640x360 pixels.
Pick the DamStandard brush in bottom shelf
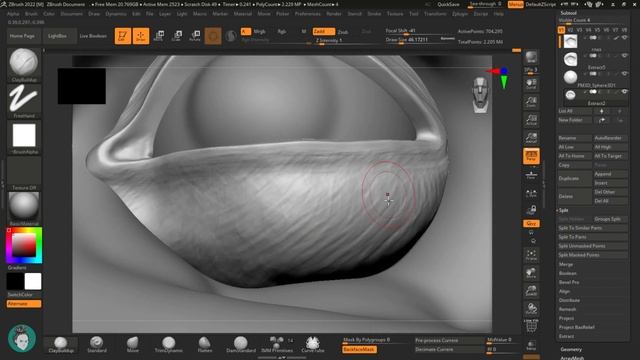241,345
